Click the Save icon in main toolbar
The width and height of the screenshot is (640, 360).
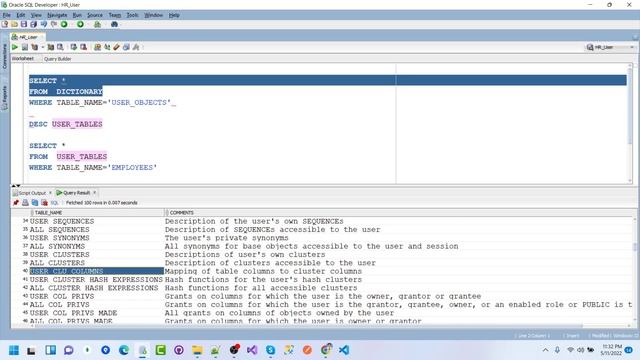tap(24, 24)
